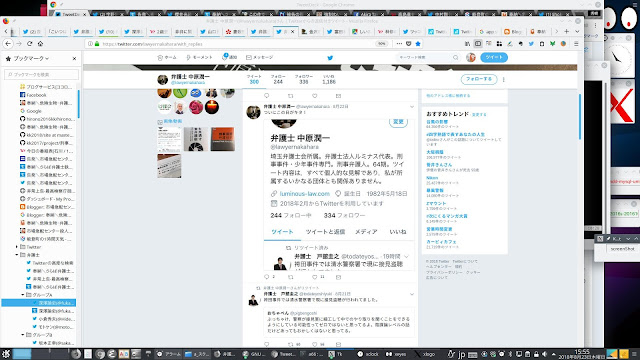640x360 pixels.
Task: Focus the bookmarks search field
Action: 42,75
